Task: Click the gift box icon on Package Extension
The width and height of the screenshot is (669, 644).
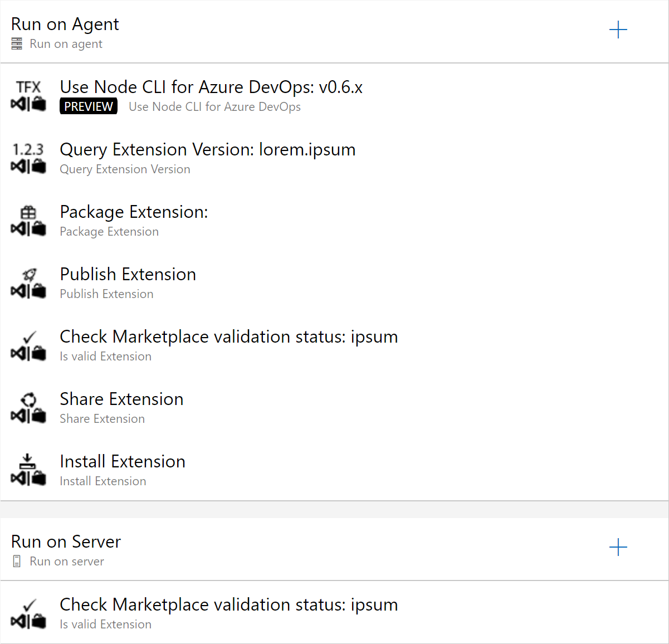Action: (x=28, y=212)
